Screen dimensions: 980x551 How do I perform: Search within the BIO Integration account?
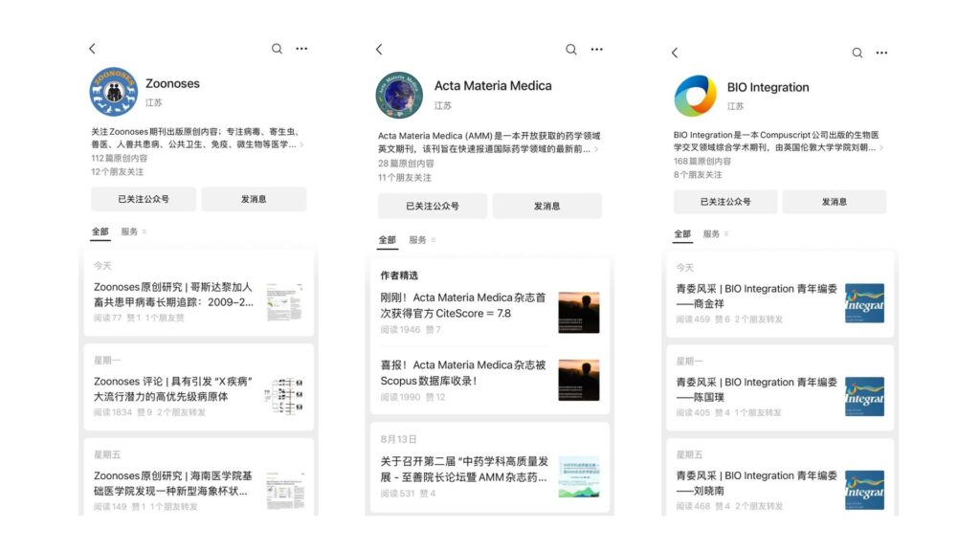coord(857,54)
